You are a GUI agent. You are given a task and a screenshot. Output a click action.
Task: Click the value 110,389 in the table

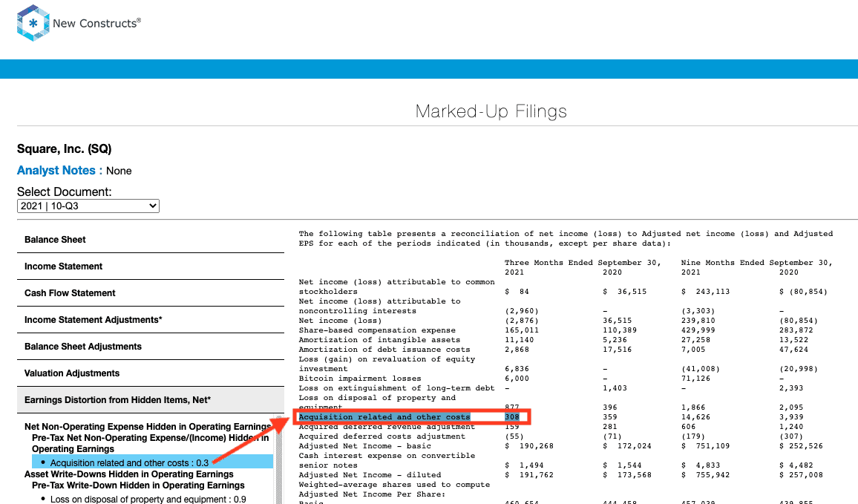(620, 330)
